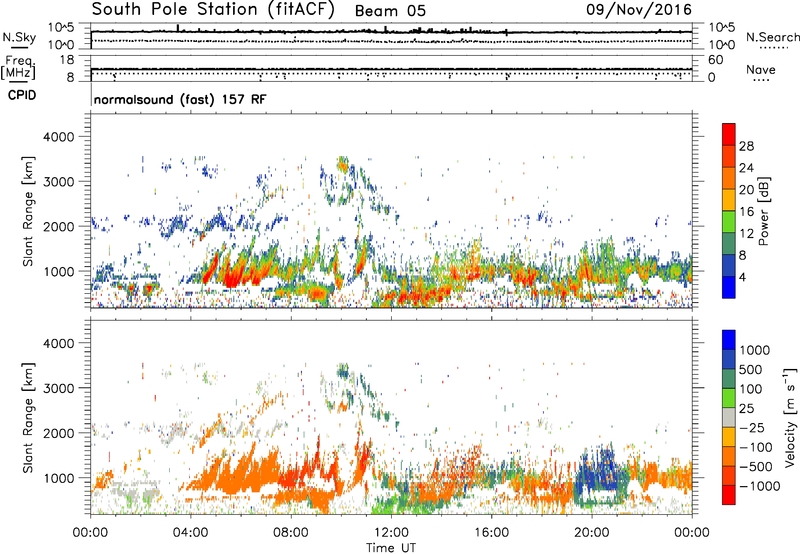Click the gray segment of Velocity color bar
Image resolution: width=800 pixels, height=554 pixels.
729,417
